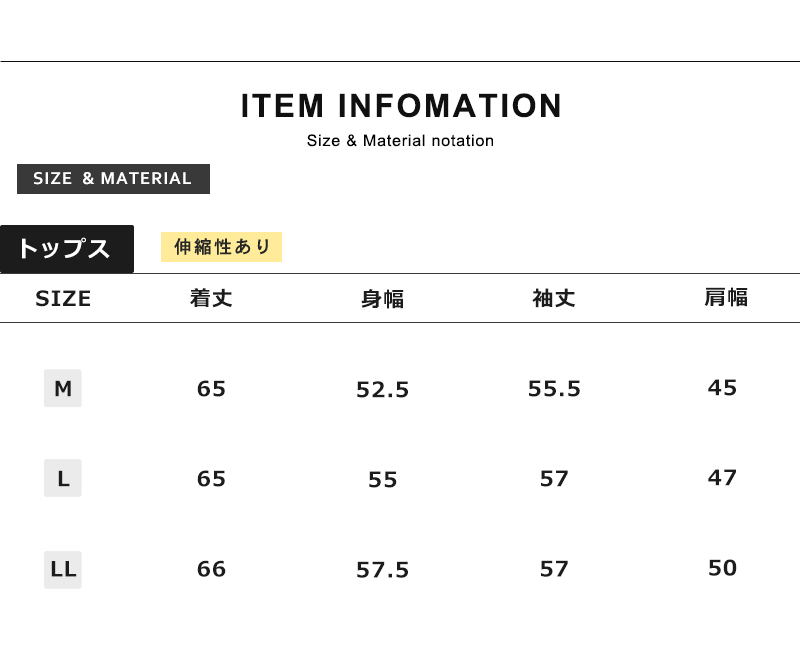This screenshot has height=650, width=800.
Task: Click the 伸縮性あり yellow badge
Action: (x=221, y=247)
